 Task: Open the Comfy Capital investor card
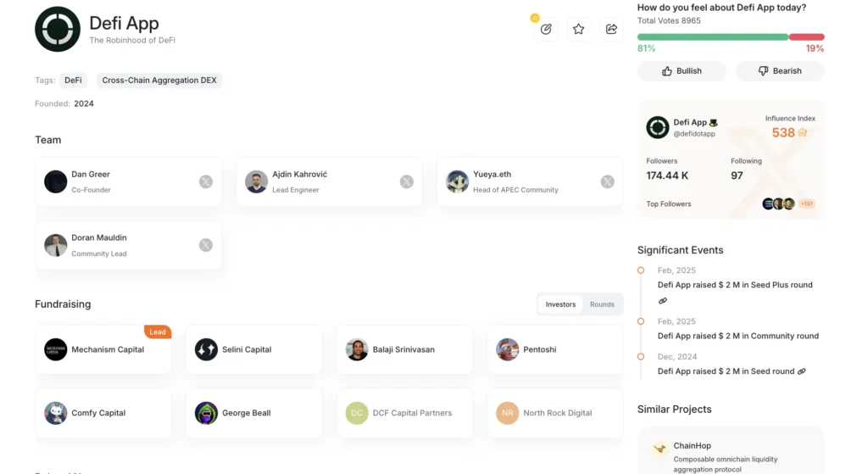pos(103,413)
